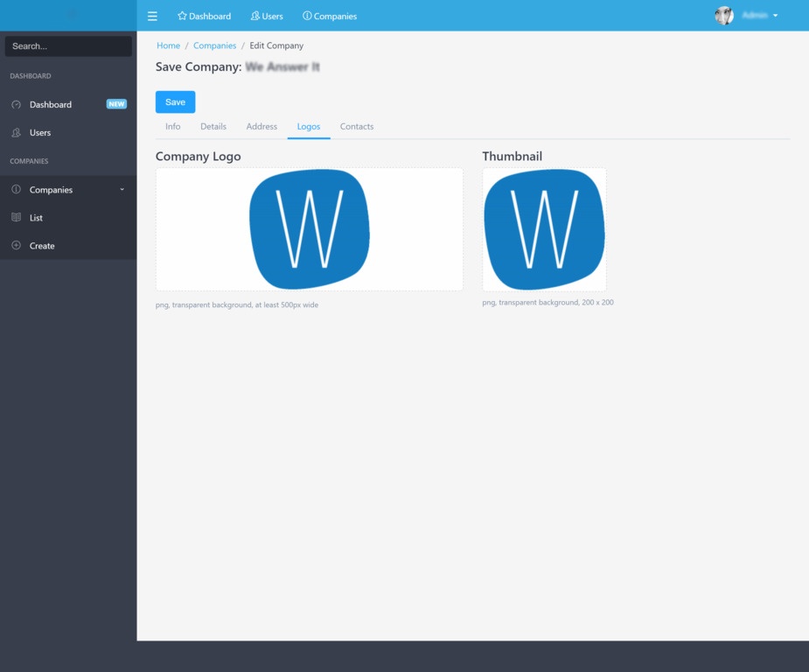Click the 'Save Company:' page heading
Viewport: 809px width, 672px height.
pyautogui.click(x=199, y=66)
